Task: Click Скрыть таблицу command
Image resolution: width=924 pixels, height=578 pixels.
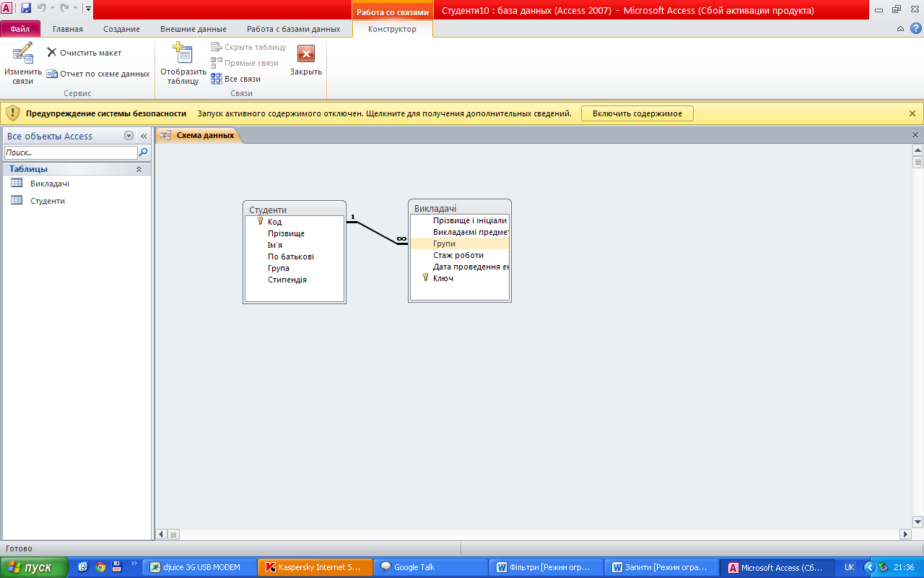Action: pos(248,47)
